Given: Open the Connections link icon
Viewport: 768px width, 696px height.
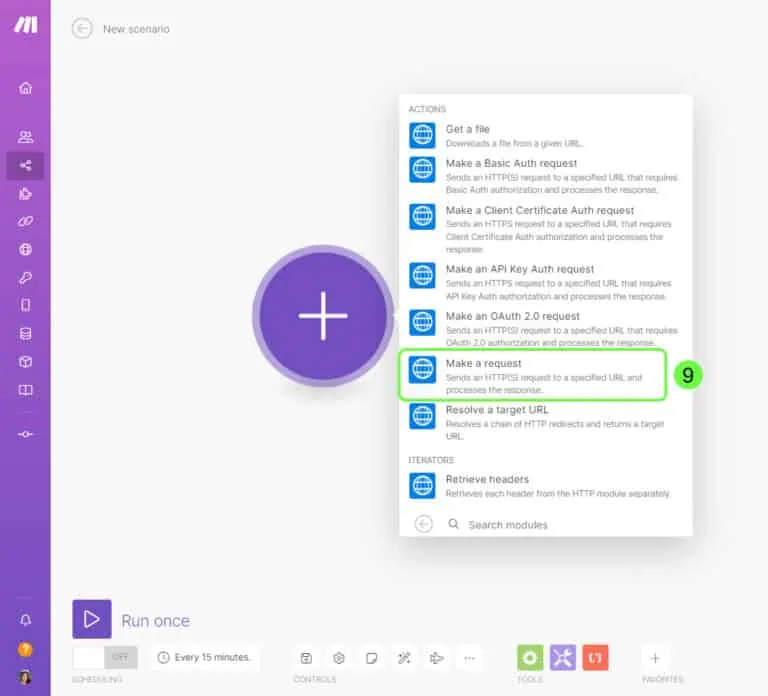Looking at the screenshot, I should tap(25, 221).
